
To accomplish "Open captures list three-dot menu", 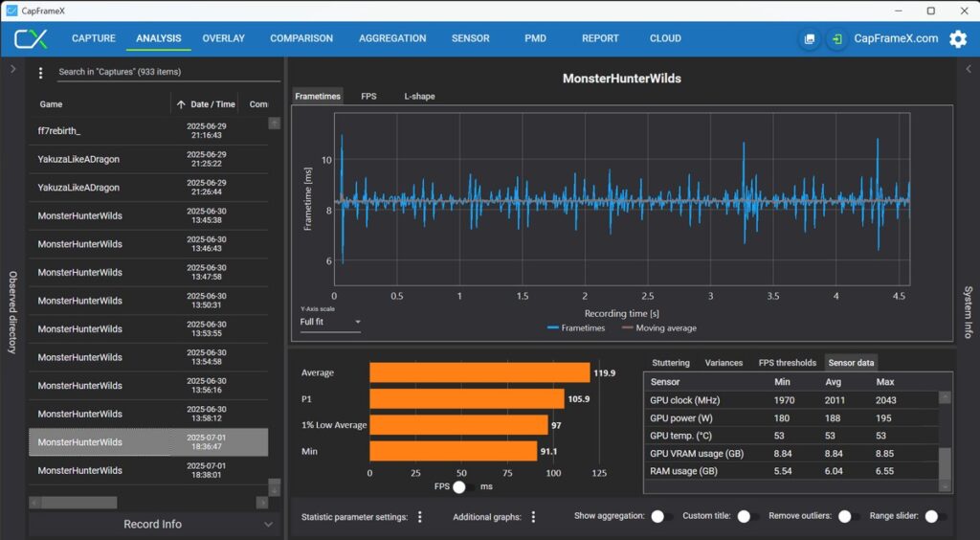I will point(40,73).
